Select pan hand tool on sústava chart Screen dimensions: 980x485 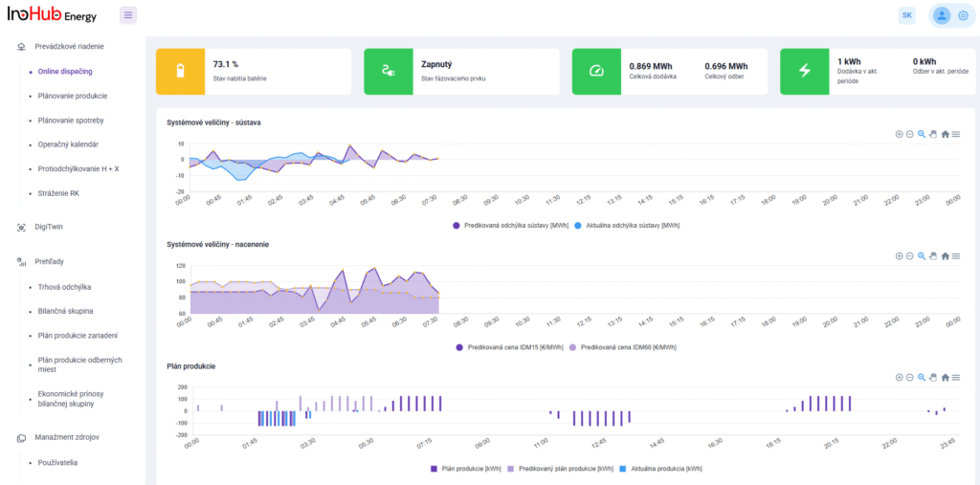click(x=933, y=134)
